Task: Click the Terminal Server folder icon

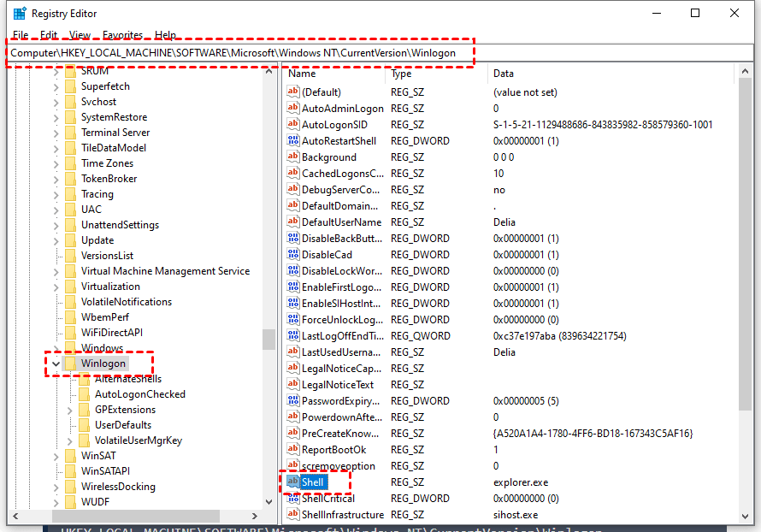Action: (70, 133)
